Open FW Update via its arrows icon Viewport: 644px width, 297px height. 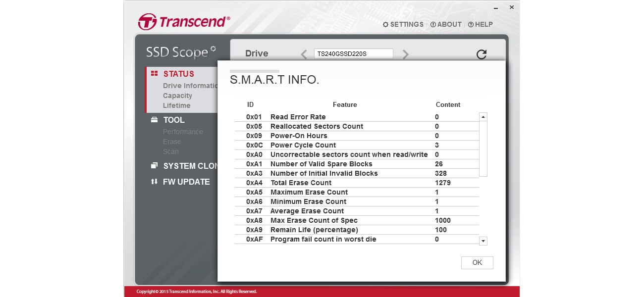(154, 182)
